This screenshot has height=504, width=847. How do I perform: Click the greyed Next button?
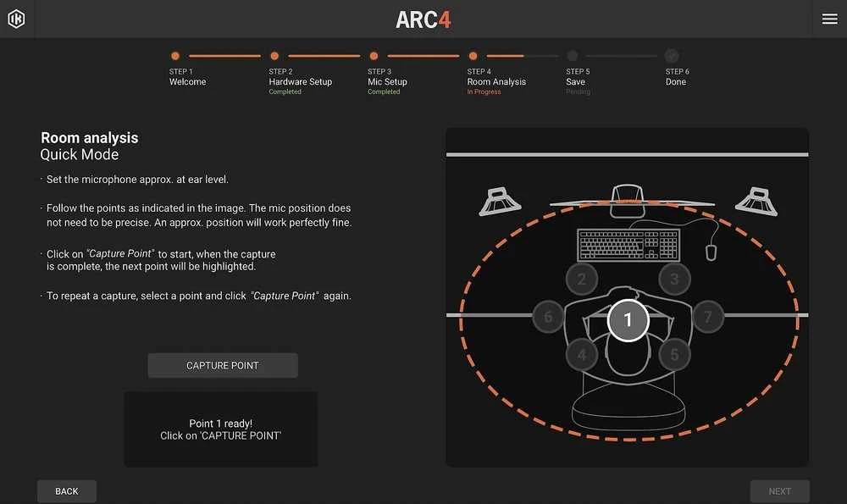[779, 491]
